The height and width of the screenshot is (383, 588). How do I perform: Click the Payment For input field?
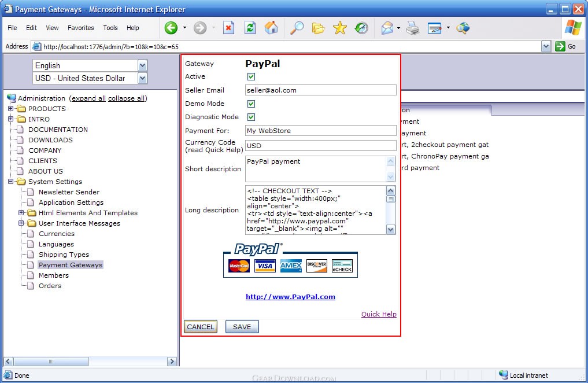[x=321, y=131]
